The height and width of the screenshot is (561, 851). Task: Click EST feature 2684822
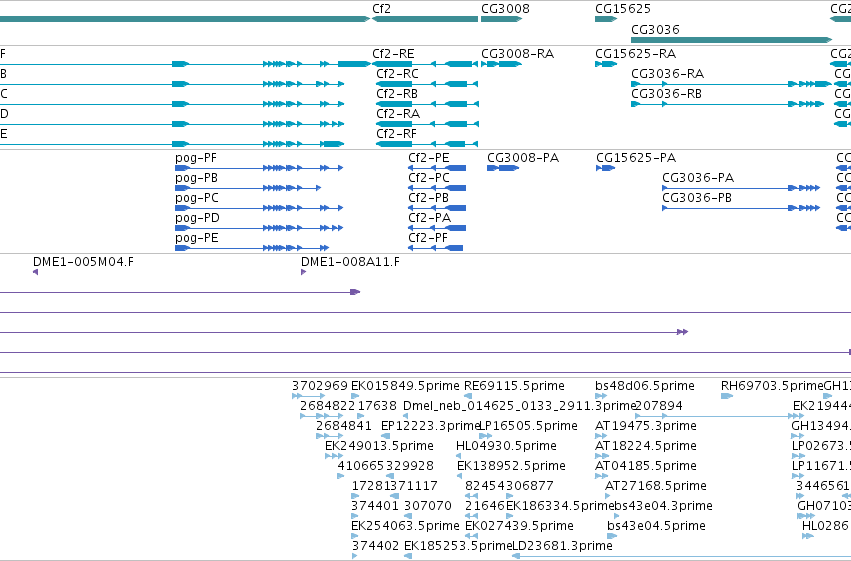(x=322, y=416)
